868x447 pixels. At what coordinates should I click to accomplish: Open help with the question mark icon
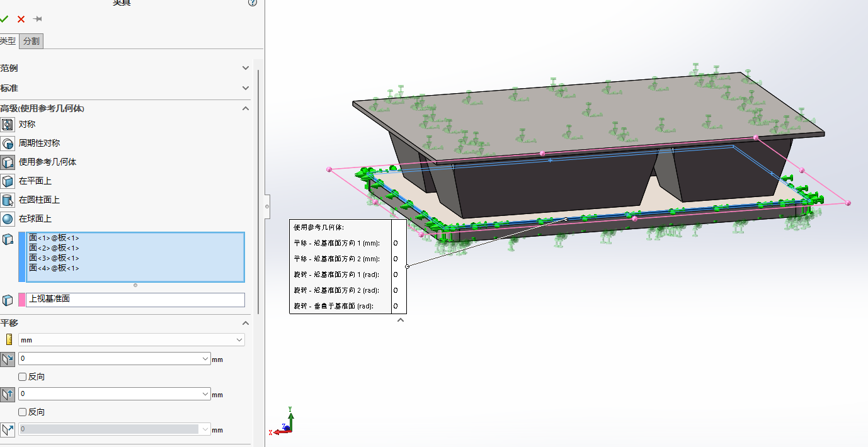(x=253, y=3)
